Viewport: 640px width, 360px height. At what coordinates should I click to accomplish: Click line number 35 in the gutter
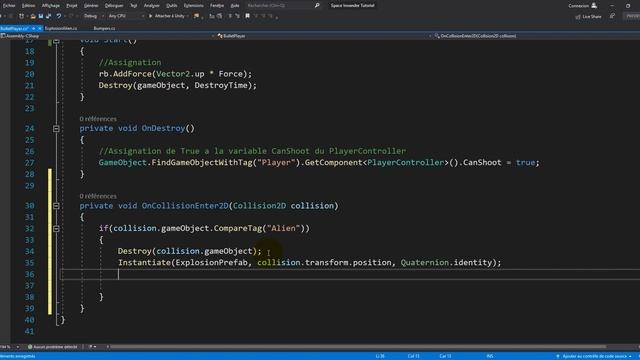[29, 263]
